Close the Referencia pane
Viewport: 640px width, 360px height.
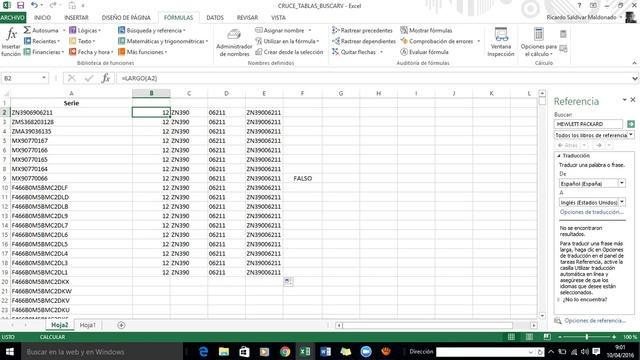(x=633, y=100)
